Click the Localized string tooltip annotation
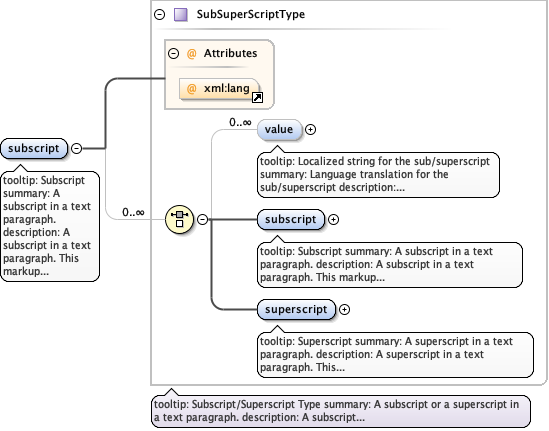The width and height of the screenshot is (549, 431). 378,174
